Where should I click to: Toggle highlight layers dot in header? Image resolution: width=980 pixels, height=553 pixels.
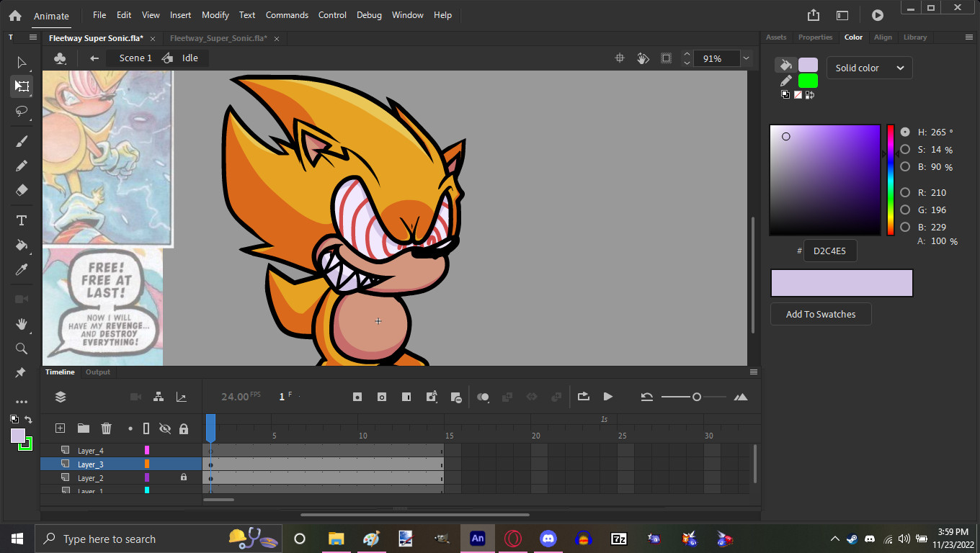pos(130,428)
